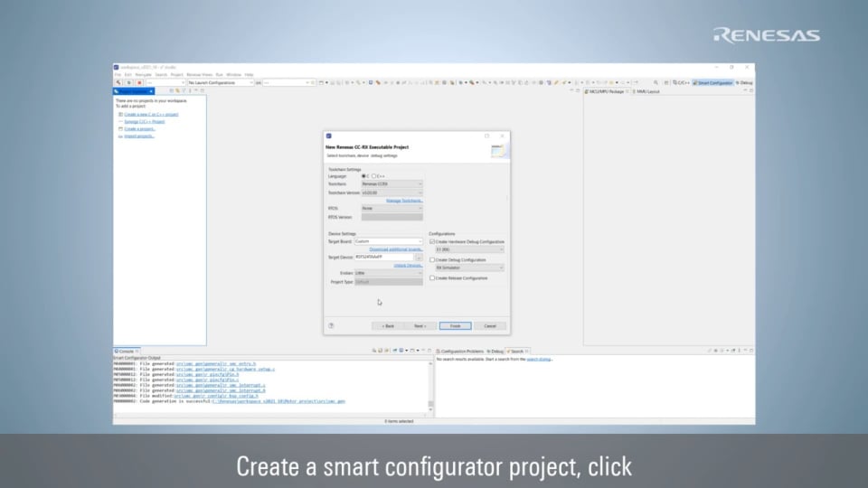
Task: Open the Toolchain dropdown
Action: pyautogui.click(x=392, y=184)
